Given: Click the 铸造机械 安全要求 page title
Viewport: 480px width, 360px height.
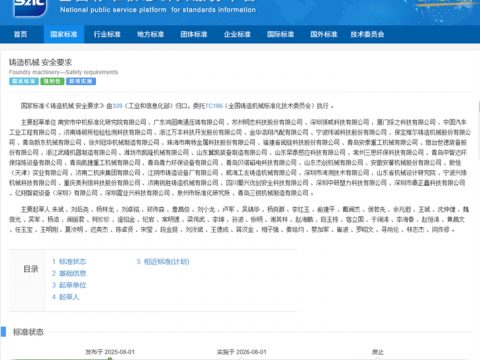Looking at the screenshot, I should [x=40, y=62].
